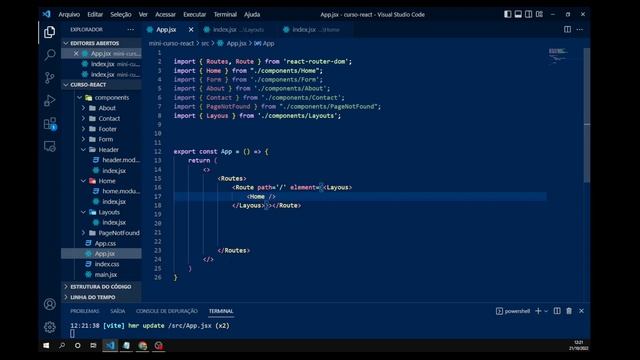Click the src breadcrumb segment
Image resolution: width=640 pixels, height=360 pixels.
click(x=205, y=43)
